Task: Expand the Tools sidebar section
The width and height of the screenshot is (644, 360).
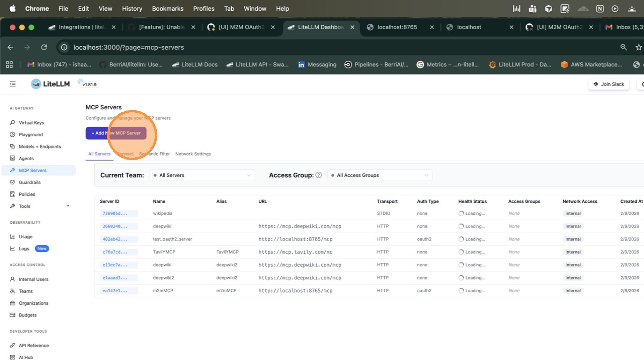Action: [x=68, y=206]
